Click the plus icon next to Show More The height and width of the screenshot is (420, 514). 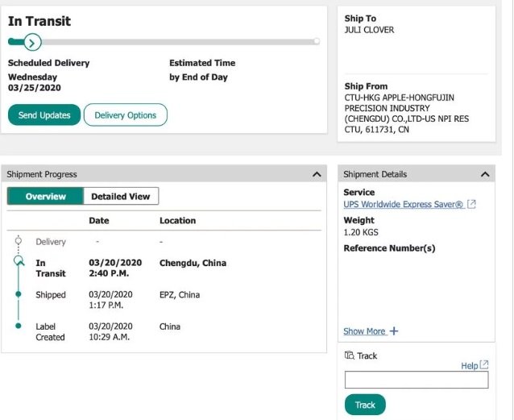click(394, 331)
